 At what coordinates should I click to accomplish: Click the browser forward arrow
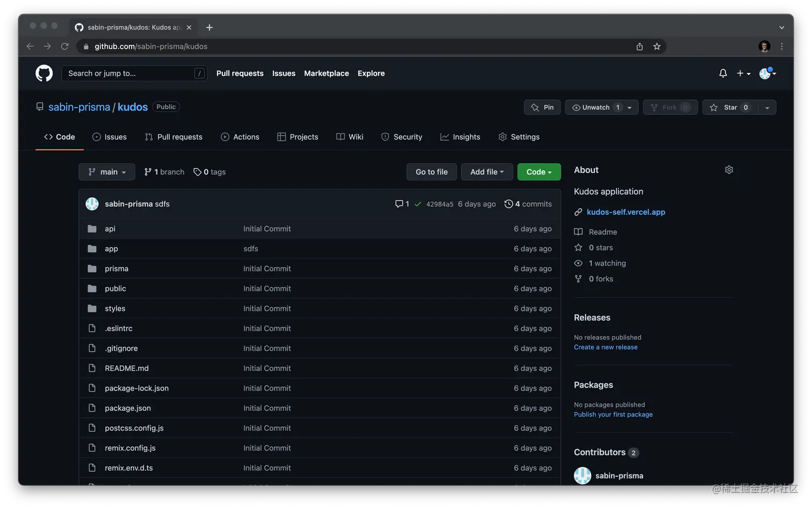coord(47,46)
